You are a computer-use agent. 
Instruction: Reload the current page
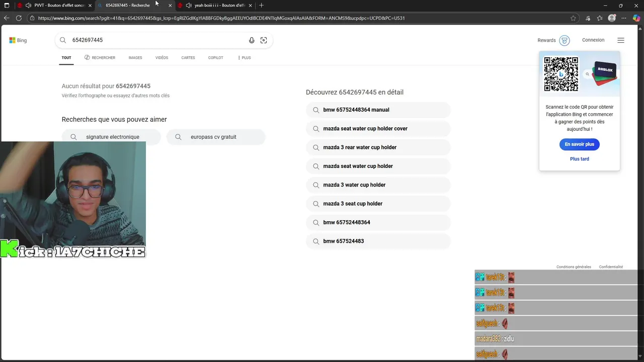tap(19, 18)
